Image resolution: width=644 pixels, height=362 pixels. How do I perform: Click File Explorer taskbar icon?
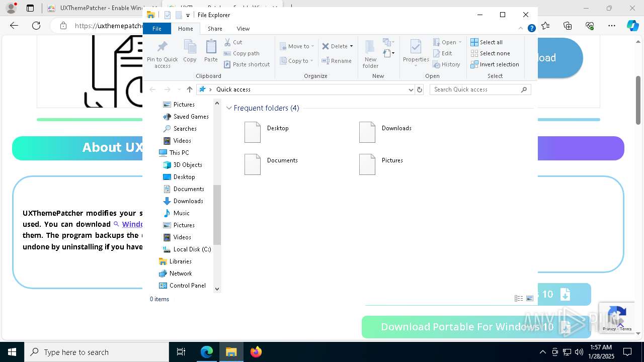(231, 352)
